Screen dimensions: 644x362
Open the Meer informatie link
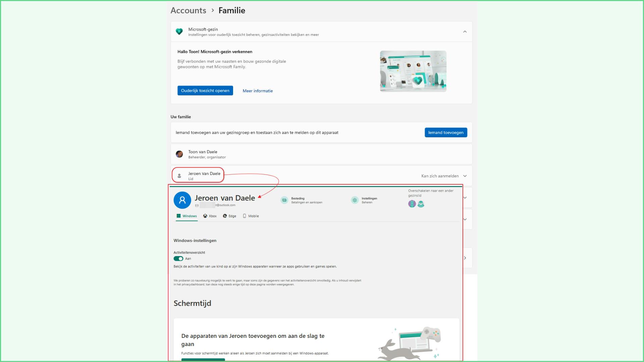(x=258, y=91)
